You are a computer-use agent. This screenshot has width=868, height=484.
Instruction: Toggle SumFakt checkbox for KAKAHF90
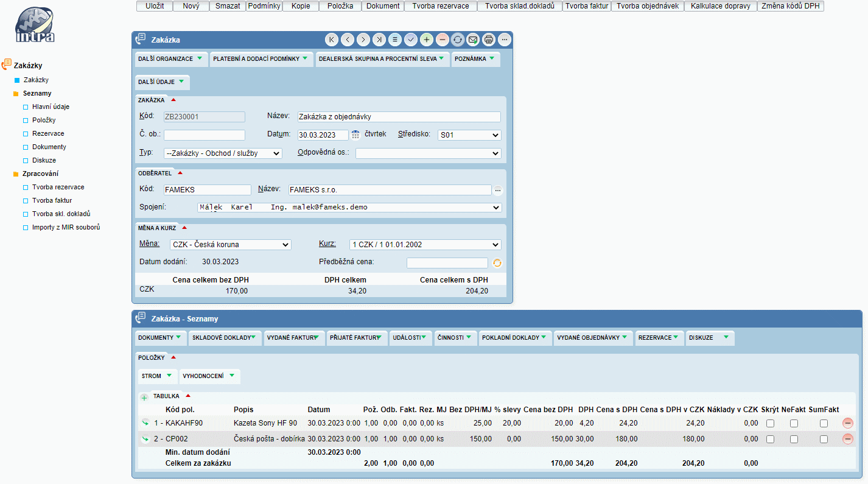point(824,423)
